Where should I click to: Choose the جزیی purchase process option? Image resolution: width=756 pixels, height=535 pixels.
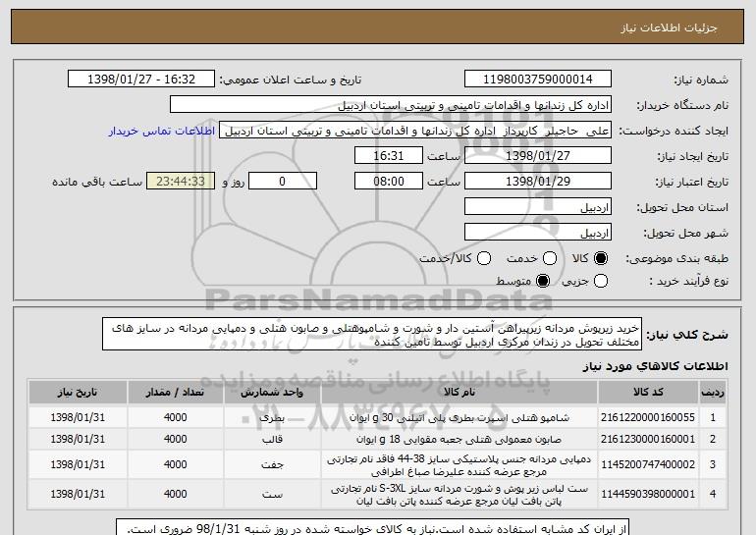(x=601, y=281)
